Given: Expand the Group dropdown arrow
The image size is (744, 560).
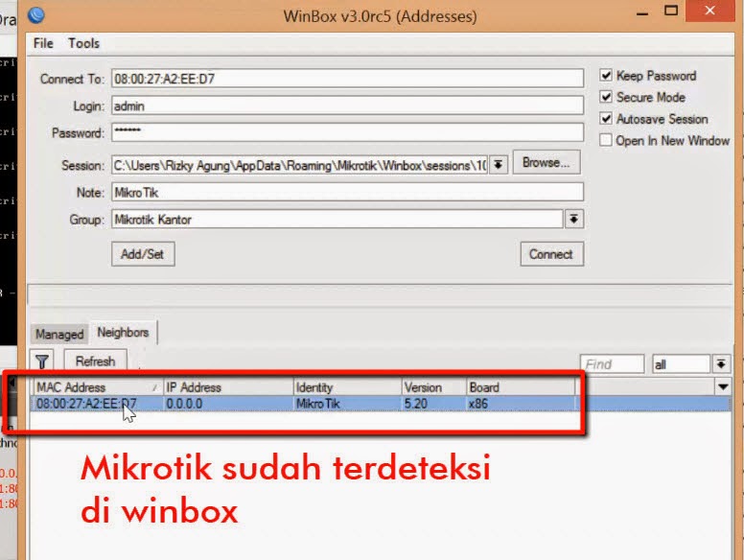Looking at the screenshot, I should pyautogui.click(x=573, y=220).
